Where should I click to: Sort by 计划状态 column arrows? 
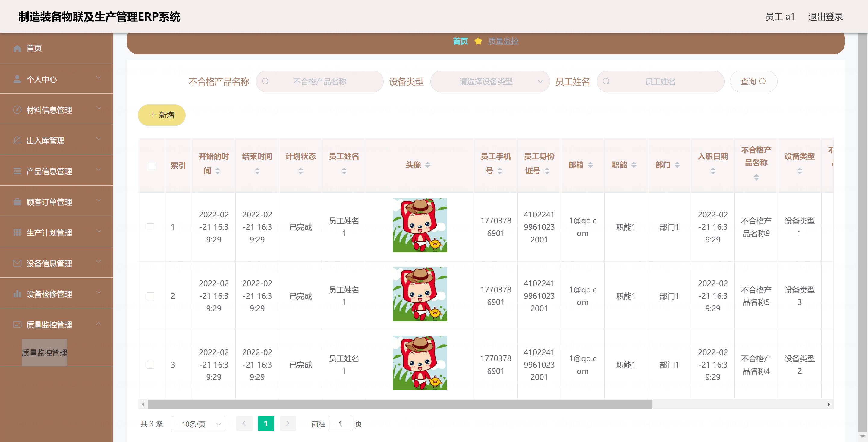(301, 171)
